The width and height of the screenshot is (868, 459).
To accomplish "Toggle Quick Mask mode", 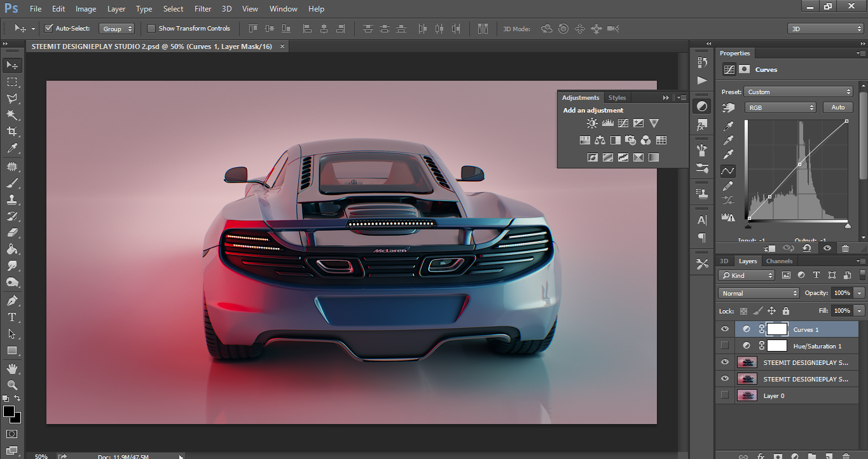I will tap(12, 434).
